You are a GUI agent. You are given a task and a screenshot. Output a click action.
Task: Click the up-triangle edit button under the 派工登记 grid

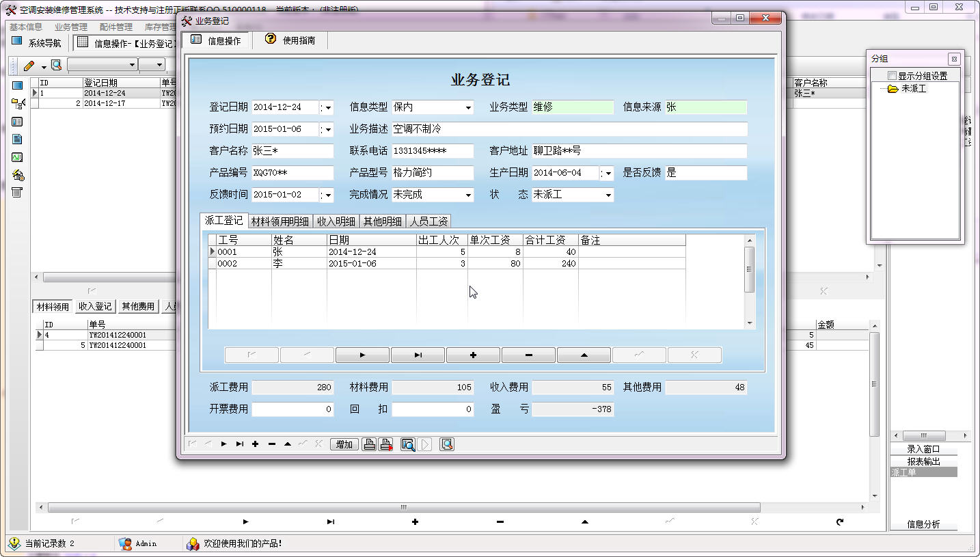coord(584,355)
